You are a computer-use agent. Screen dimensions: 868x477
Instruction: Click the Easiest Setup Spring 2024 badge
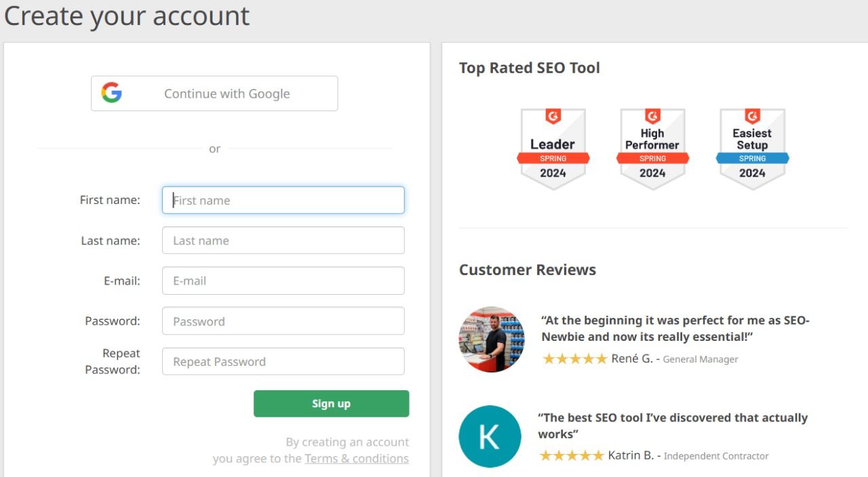(x=752, y=149)
